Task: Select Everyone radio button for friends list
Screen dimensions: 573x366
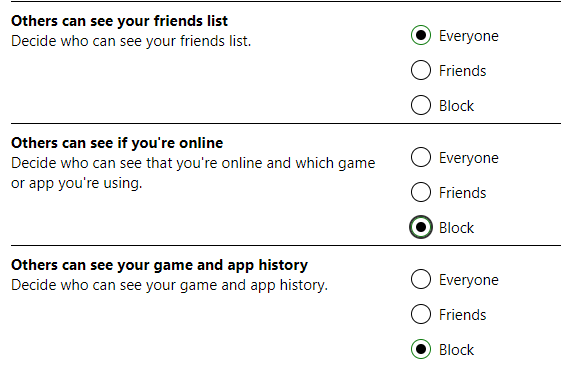Action: coord(421,35)
